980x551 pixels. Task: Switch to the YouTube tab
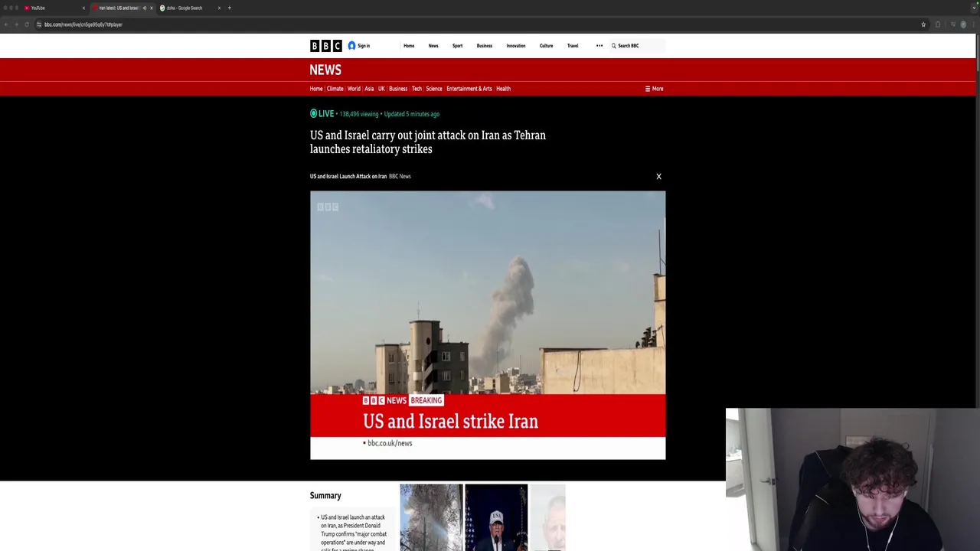pos(54,8)
